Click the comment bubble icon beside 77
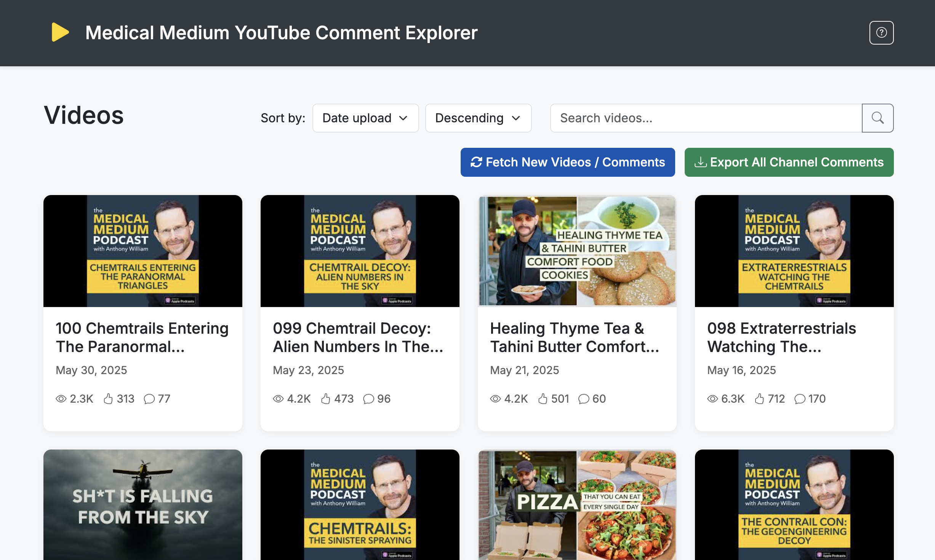The height and width of the screenshot is (560, 935). tap(149, 399)
